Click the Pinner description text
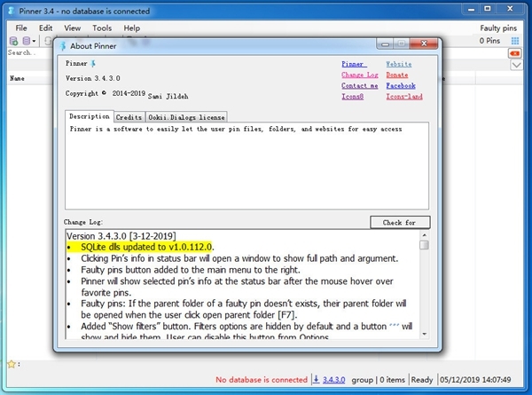Image resolution: width=532 pixels, height=395 pixels. point(236,129)
